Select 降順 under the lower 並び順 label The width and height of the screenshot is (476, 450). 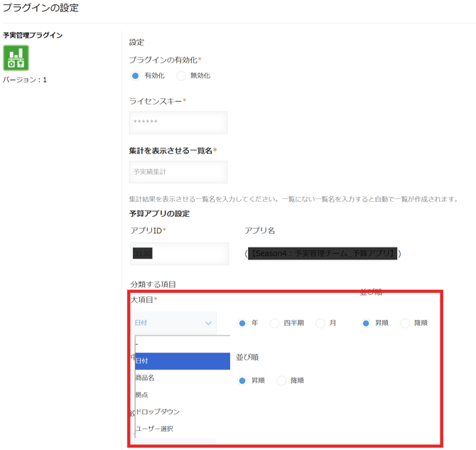(x=281, y=381)
